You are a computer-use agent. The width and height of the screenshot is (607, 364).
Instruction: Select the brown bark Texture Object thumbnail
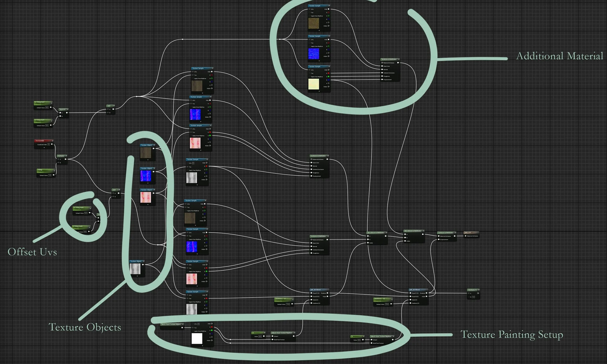(146, 153)
